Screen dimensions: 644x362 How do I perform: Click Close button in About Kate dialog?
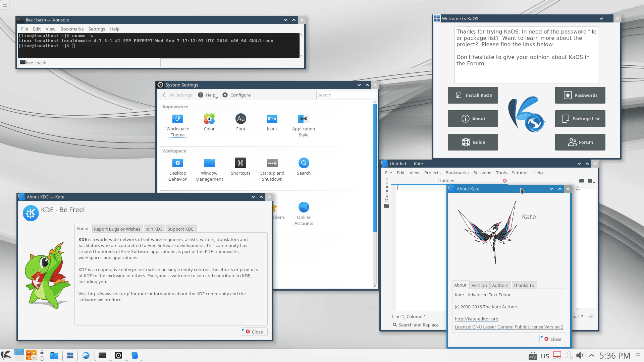[x=553, y=339]
